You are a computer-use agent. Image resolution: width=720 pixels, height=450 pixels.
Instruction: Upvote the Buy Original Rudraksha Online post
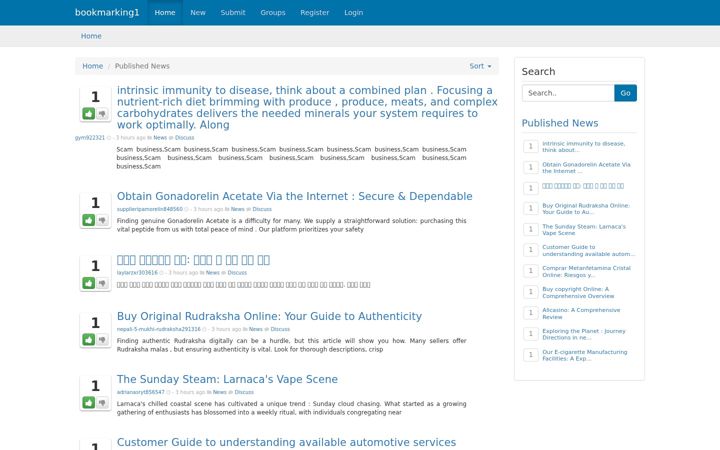[x=89, y=340]
